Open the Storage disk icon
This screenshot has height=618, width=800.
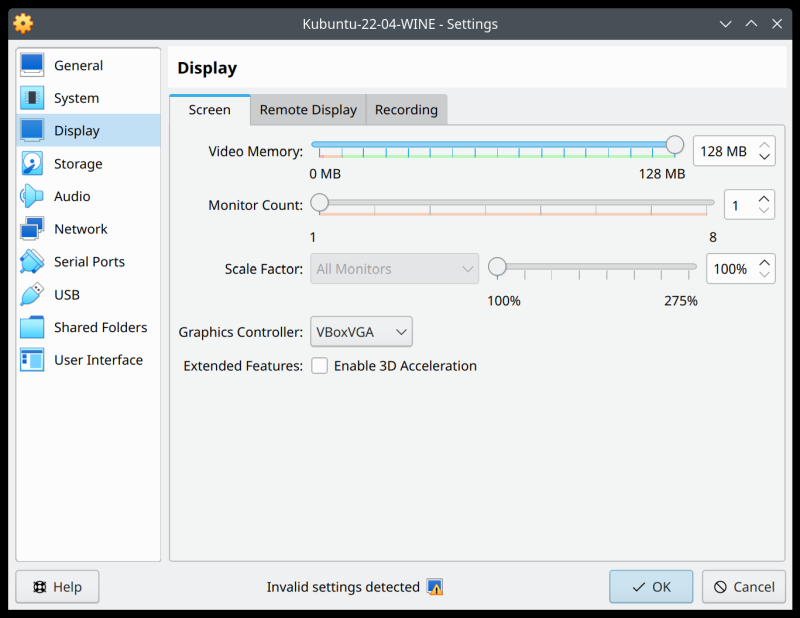click(32, 163)
